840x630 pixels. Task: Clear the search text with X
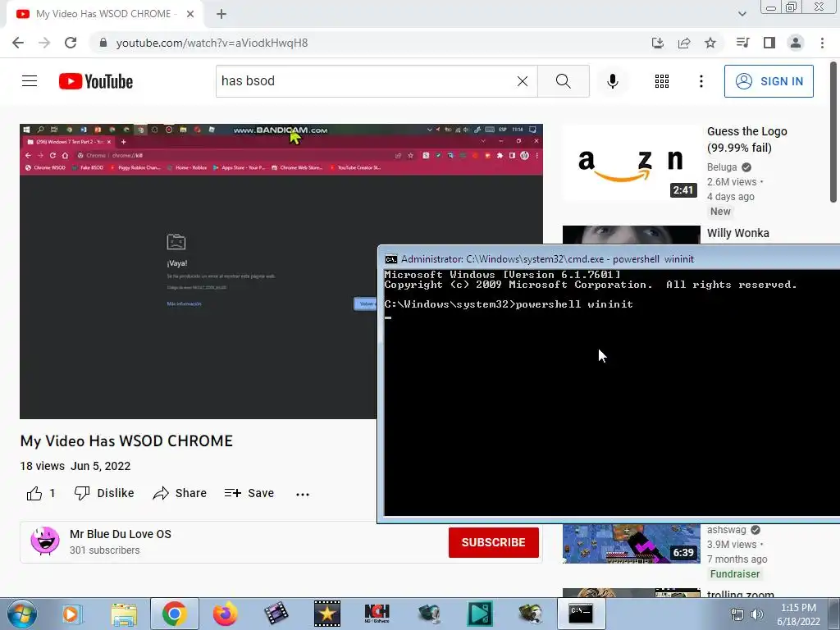[x=523, y=81]
